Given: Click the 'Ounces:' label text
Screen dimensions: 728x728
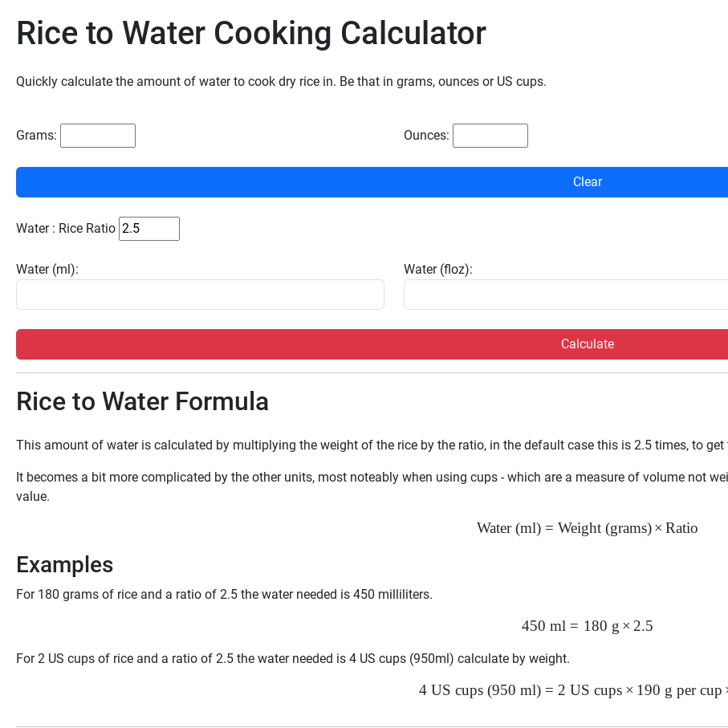Looking at the screenshot, I should 426,136.
